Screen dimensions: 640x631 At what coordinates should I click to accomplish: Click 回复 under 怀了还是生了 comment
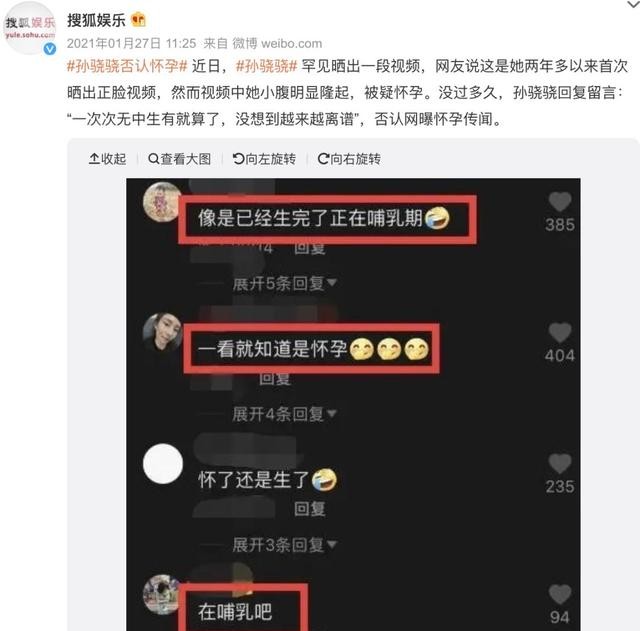(309, 509)
